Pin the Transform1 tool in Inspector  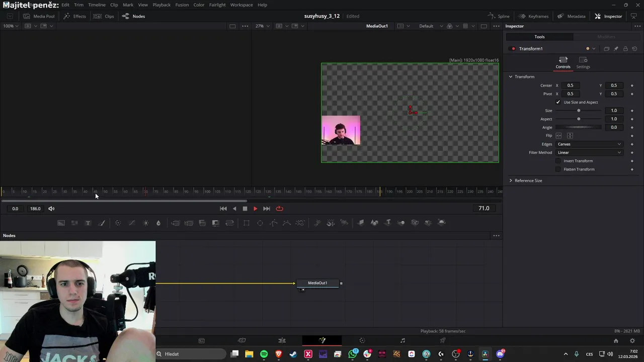(616, 49)
